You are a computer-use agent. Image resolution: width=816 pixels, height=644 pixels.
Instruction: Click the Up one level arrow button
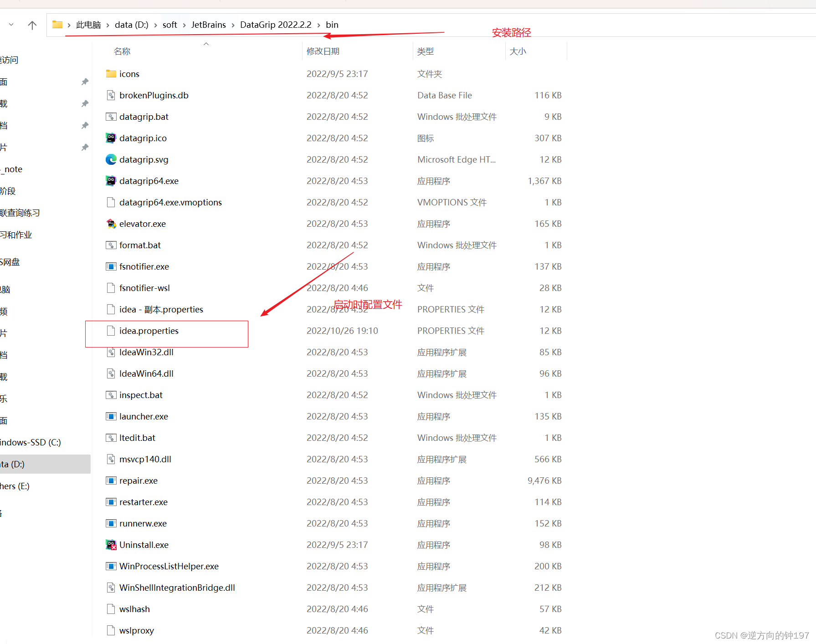32,25
